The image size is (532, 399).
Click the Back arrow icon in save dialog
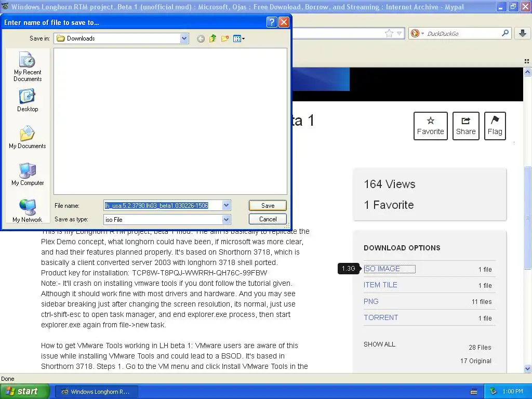tap(201, 38)
